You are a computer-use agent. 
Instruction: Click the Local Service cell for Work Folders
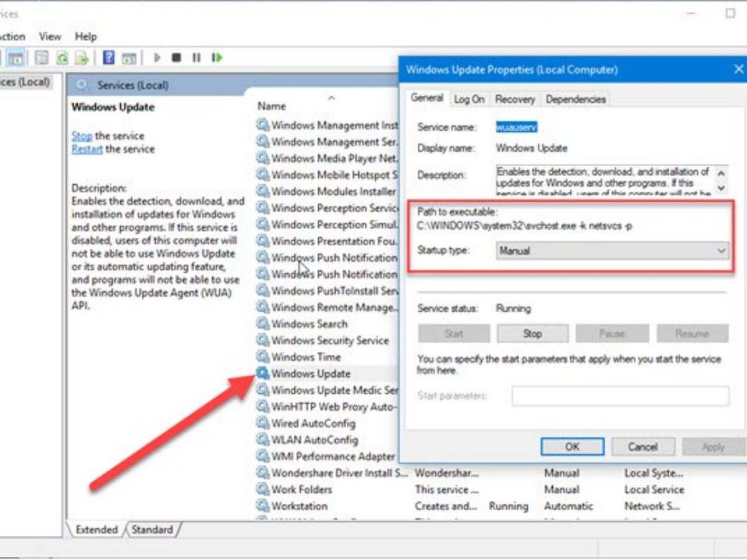pyautogui.click(x=654, y=490)
